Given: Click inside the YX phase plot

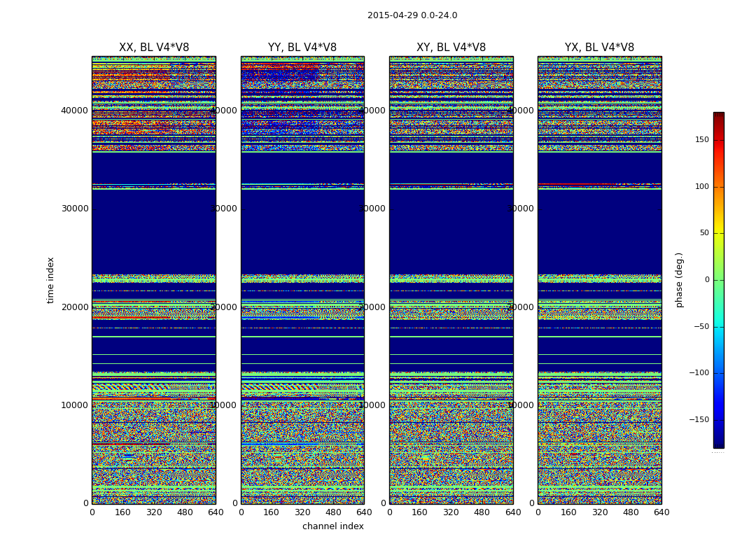Looking at the screenshot, I should (599, 280).
